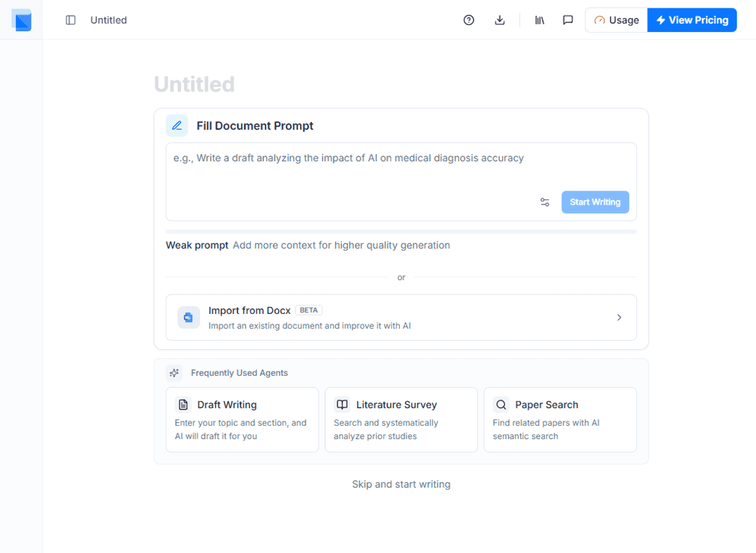Click the download export icon
The height and width of the screenshot is (553, 756).
click(x=500, y=20)
